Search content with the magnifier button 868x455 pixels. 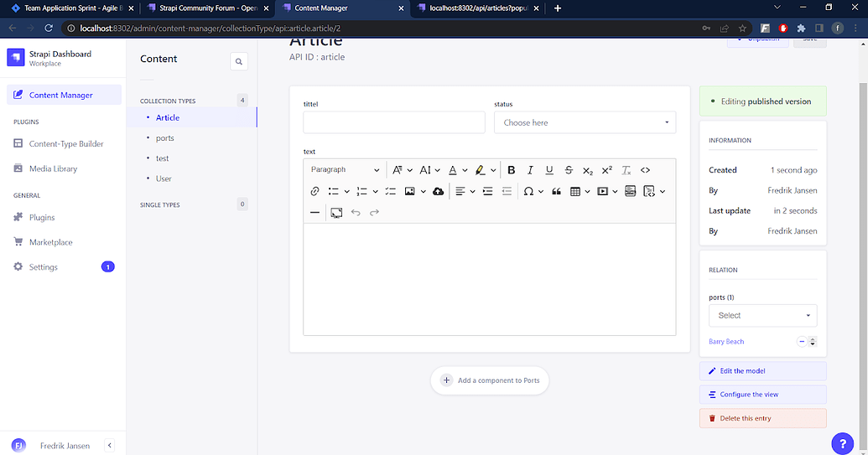point(238,61)
